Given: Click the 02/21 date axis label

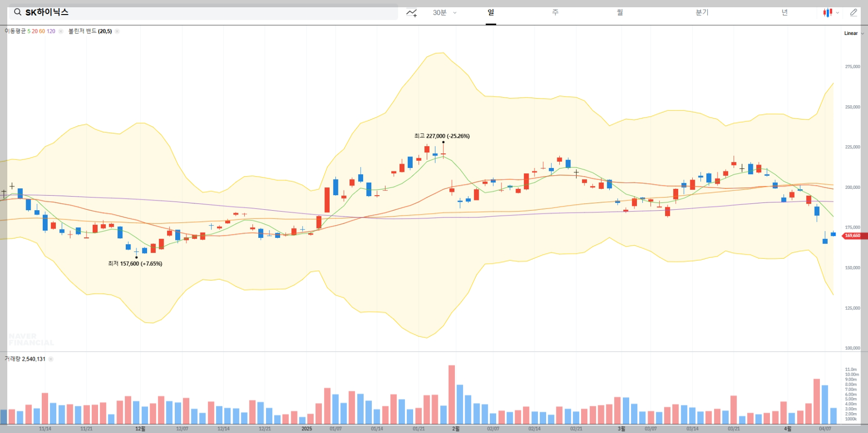Looking at the screenshot, I should (576, 429).
